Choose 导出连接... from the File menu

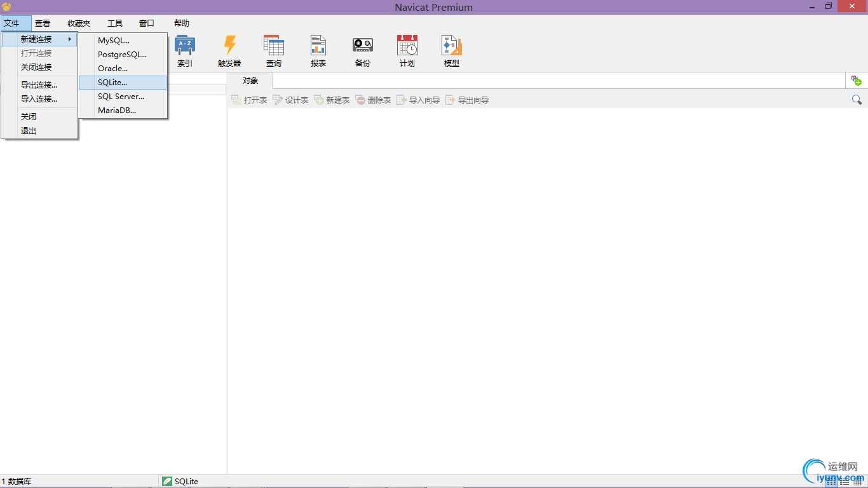click(39, 85)
